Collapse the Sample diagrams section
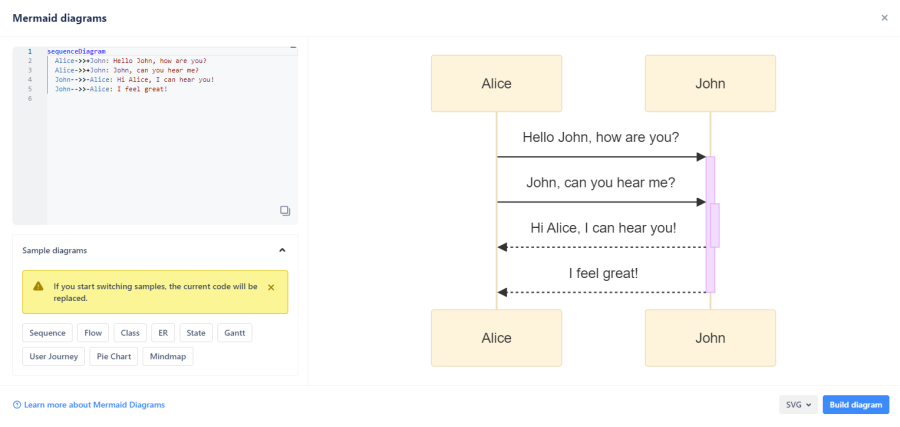Viewport: 900px width, 427px height. coord(282,250)
